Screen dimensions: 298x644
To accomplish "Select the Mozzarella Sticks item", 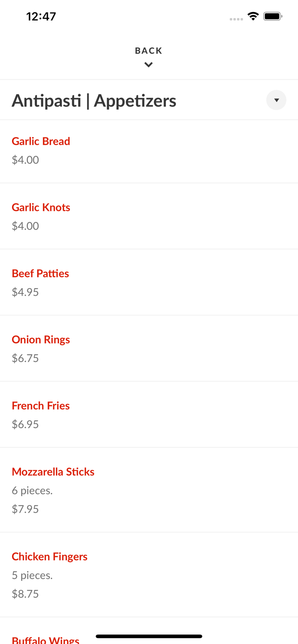I will coord(53,472).
